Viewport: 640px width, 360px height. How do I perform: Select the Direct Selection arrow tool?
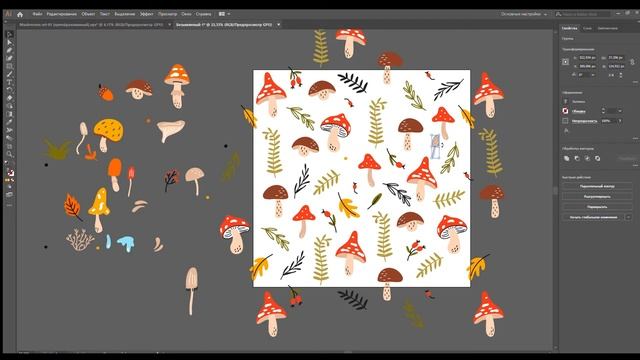(9, 42)
